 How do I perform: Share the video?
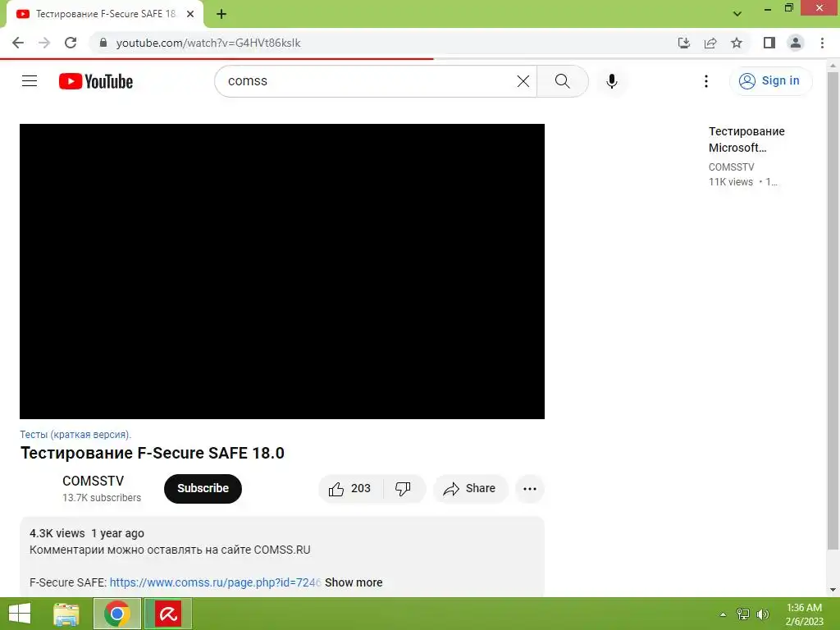(470, 489)
